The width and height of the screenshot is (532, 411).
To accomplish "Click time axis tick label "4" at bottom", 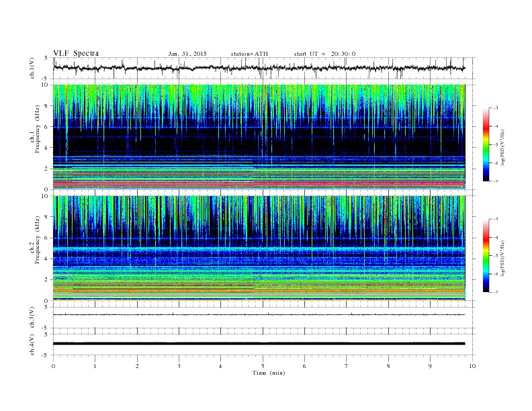I will tap(220, 366).
